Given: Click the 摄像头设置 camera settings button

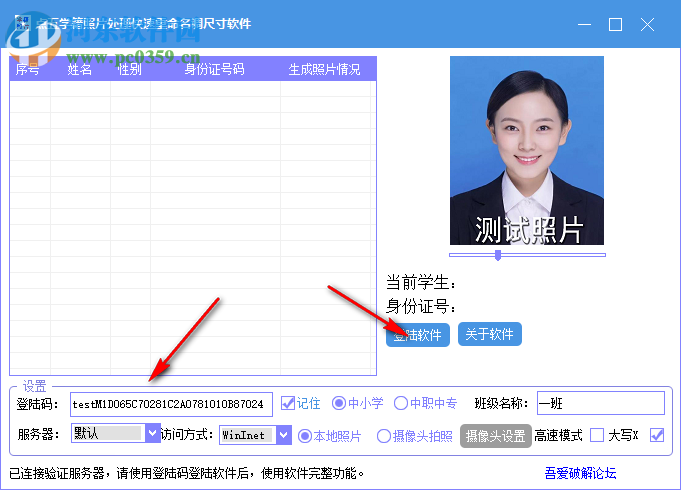Looking at the screenshot, I should (496, 436).
